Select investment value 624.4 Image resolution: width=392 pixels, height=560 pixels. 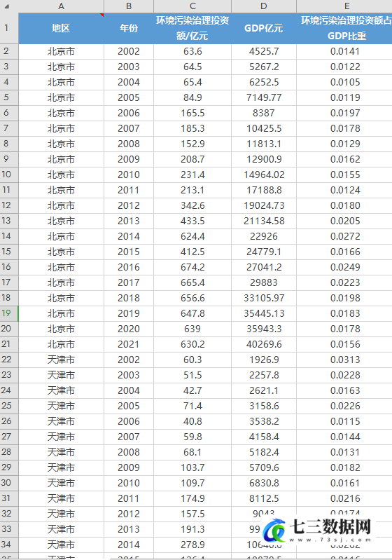coord(192,236)
